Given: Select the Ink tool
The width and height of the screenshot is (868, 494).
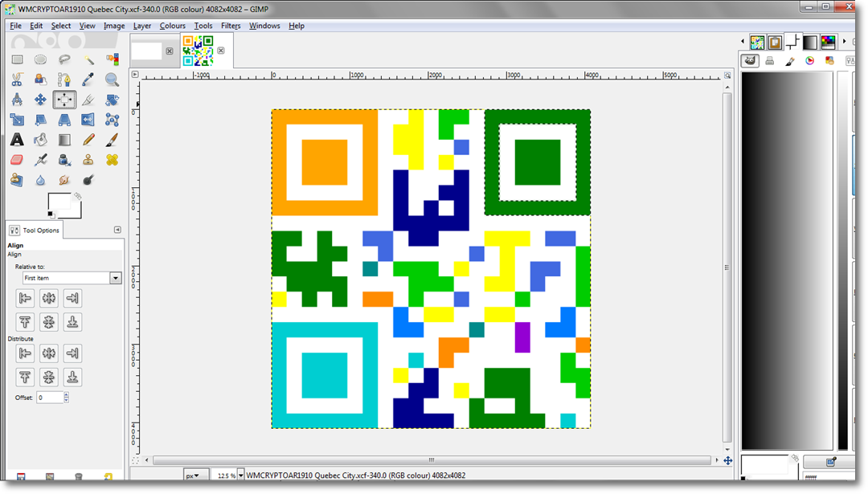Looking at the screenshot, I should pyautogui.click(x=64, y=160).
